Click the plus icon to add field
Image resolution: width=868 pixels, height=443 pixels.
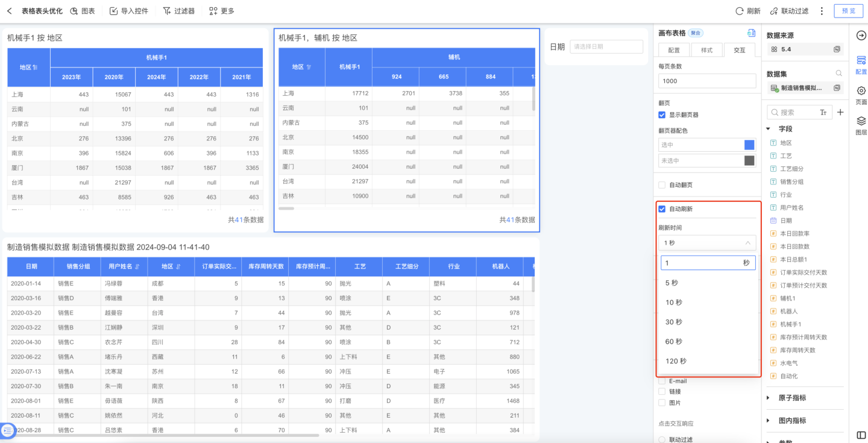click(x=840, y=112)
